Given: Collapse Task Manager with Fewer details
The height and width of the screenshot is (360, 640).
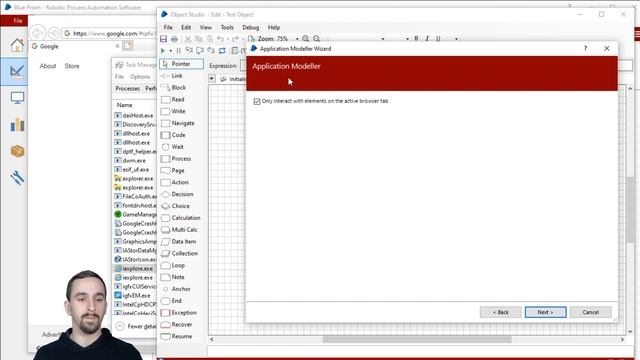Looking at the screenshot, I should point(136,326).
